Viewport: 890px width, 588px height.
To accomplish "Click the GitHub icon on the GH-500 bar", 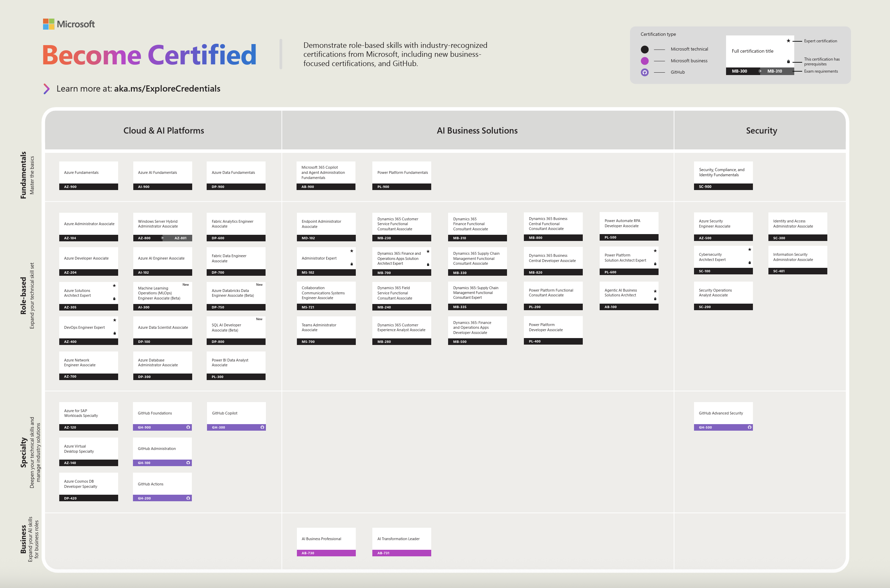I will coord(749,427).
